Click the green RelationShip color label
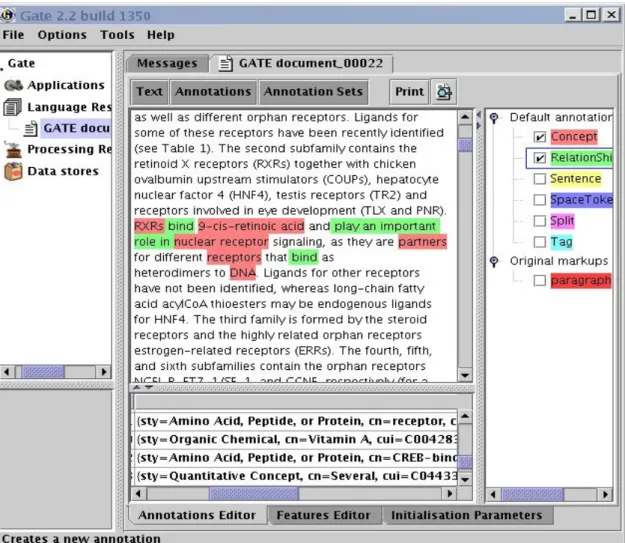 (581, 158)
